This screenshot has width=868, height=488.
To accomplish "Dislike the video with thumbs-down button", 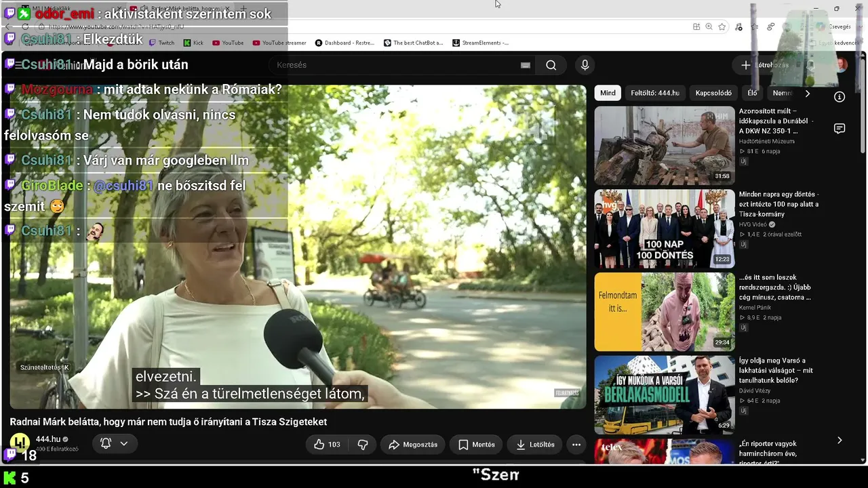I will 363,445.
